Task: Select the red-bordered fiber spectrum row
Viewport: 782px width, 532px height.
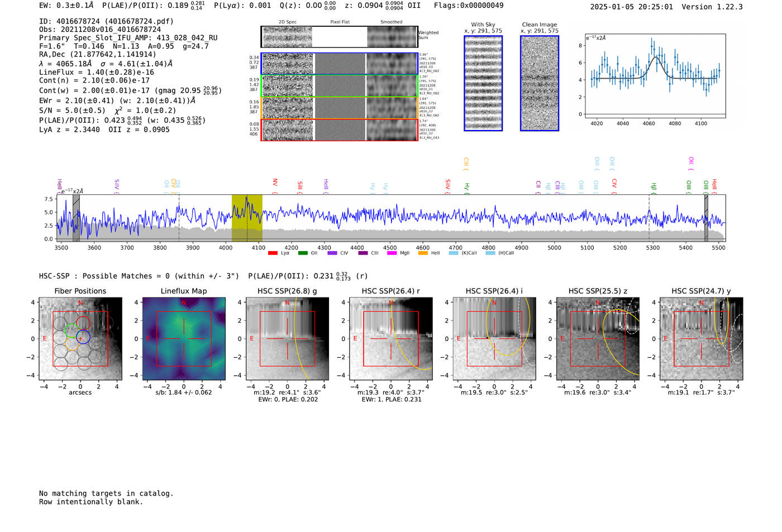Action: pyautogui.click(x=339, y=130)
